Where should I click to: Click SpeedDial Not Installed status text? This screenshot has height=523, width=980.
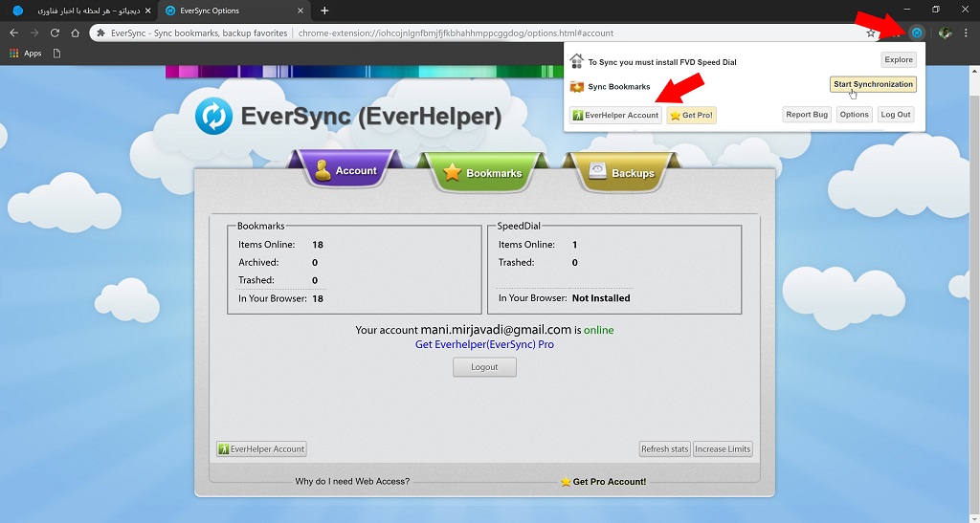601,298
